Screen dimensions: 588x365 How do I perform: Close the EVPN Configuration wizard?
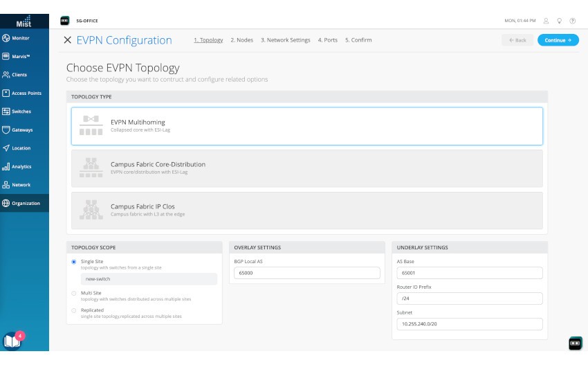tap(67, 40)
